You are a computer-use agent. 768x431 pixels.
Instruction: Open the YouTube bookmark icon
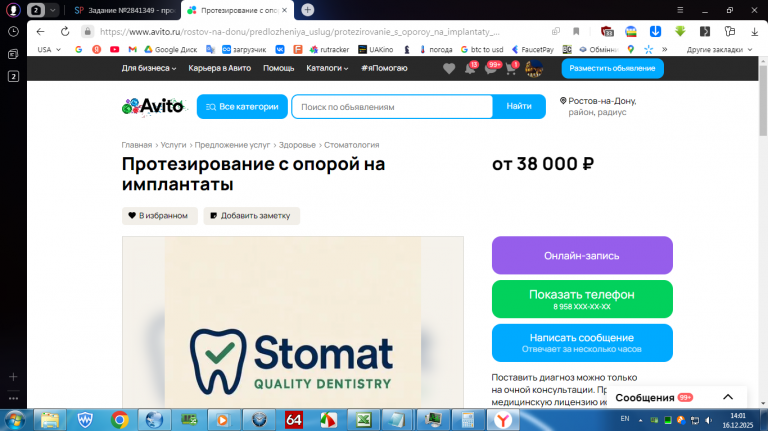115,49
